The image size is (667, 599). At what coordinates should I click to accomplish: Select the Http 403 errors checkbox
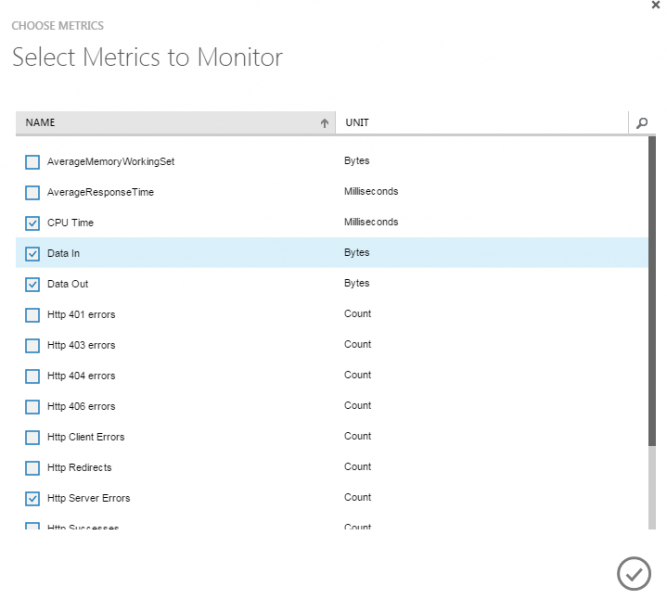[x=32, y=346]
